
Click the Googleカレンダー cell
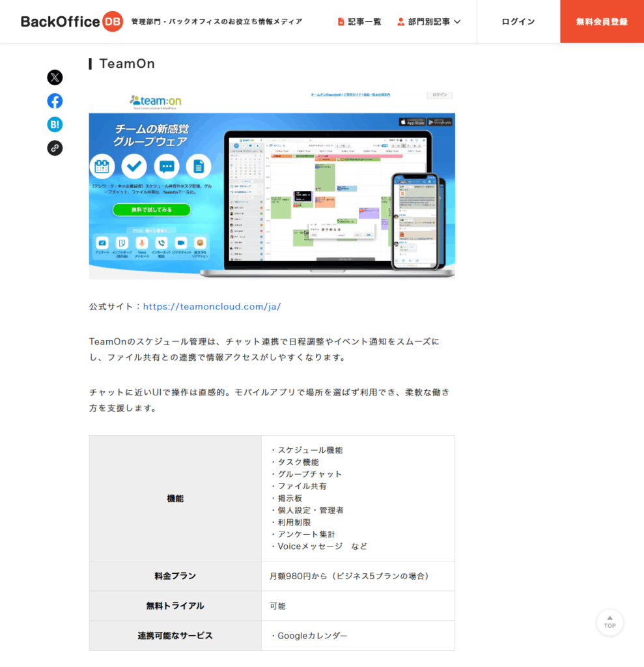click(x=357, y=636)
